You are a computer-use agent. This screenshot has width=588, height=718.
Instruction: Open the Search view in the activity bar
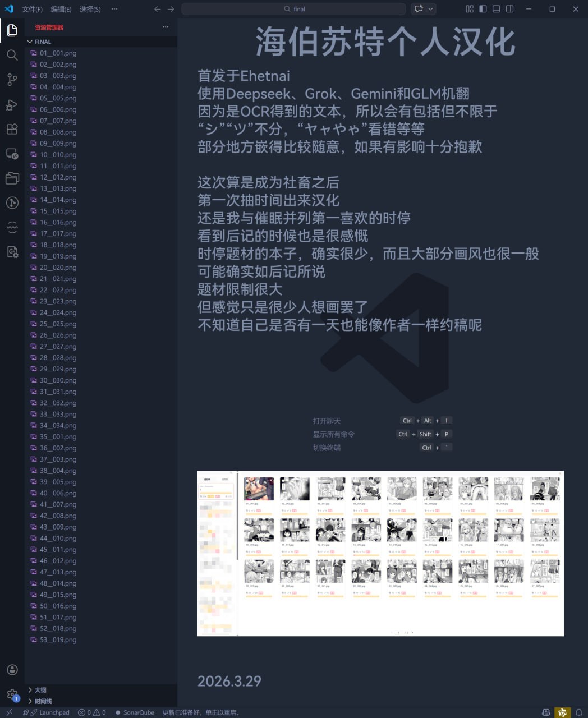click(12, 55)
